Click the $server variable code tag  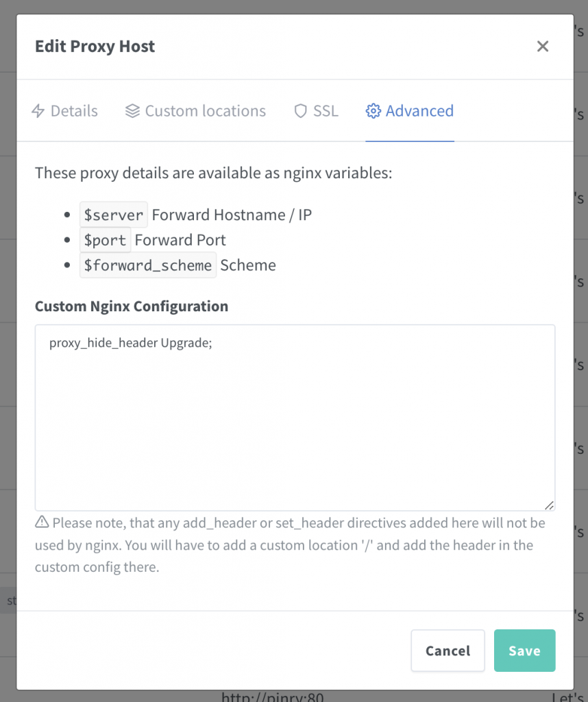tap(114, 215)
